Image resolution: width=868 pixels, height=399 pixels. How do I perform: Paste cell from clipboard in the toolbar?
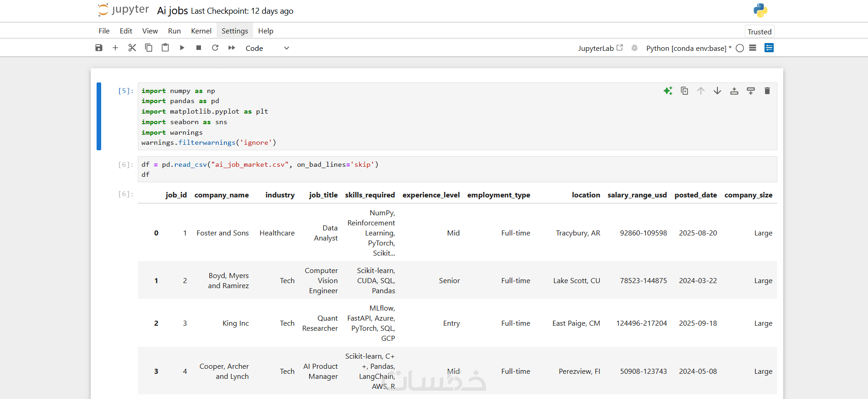(x=165, y=48)
